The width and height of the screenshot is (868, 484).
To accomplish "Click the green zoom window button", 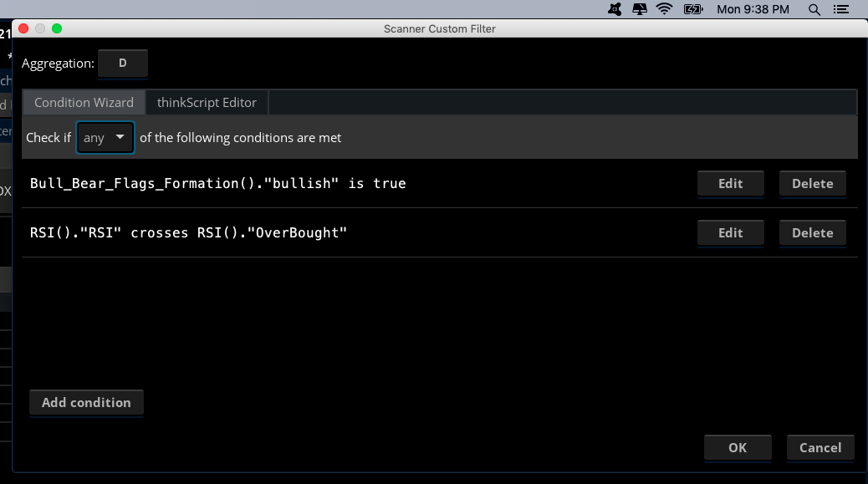I will pos(57,28).
